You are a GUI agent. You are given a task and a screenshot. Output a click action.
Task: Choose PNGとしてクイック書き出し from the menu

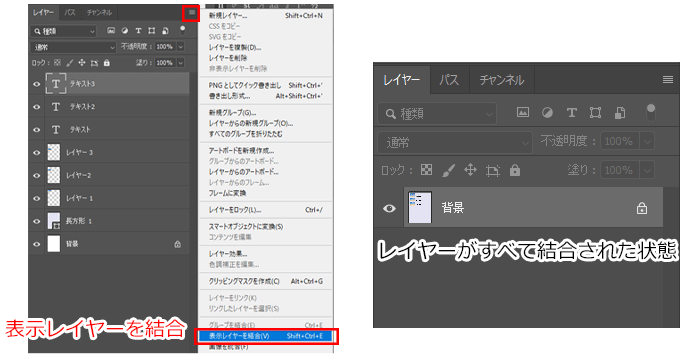point(266,85)
